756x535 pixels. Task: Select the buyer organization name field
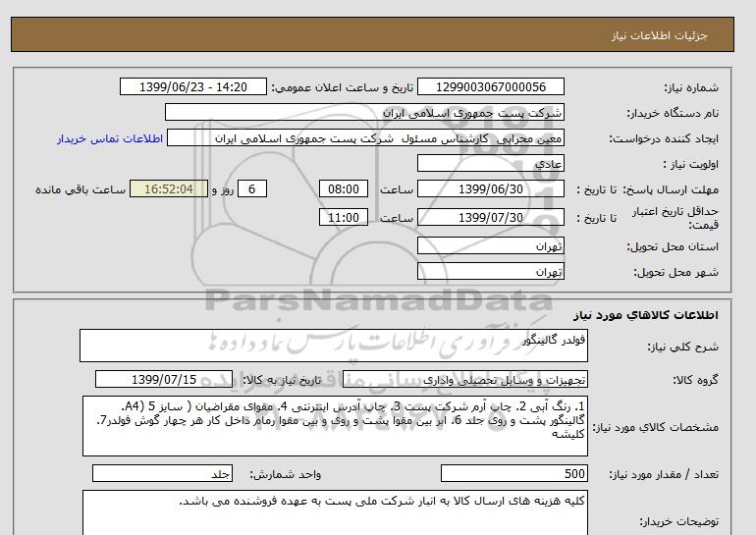click(364, 112)
